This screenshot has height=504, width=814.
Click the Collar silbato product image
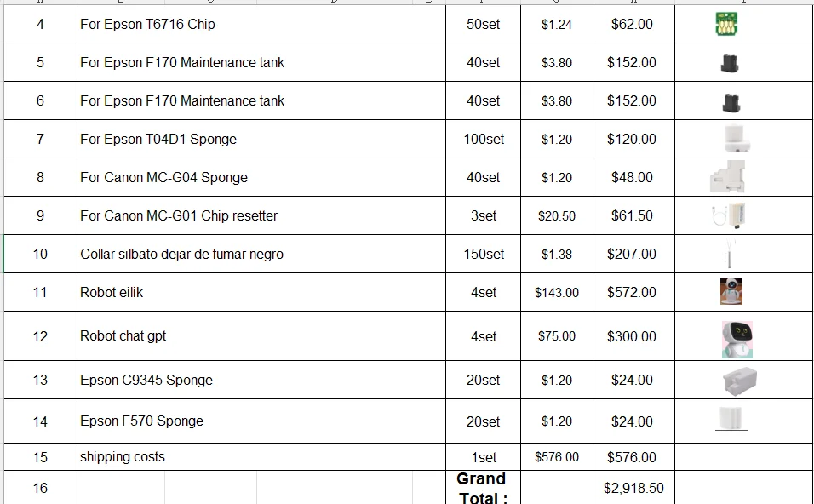(729, 254)
